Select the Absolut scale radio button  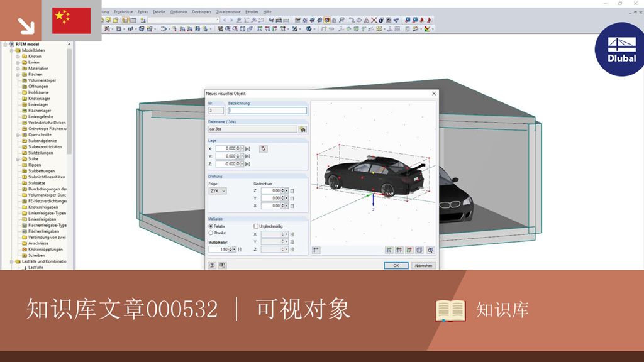point(211,233)
